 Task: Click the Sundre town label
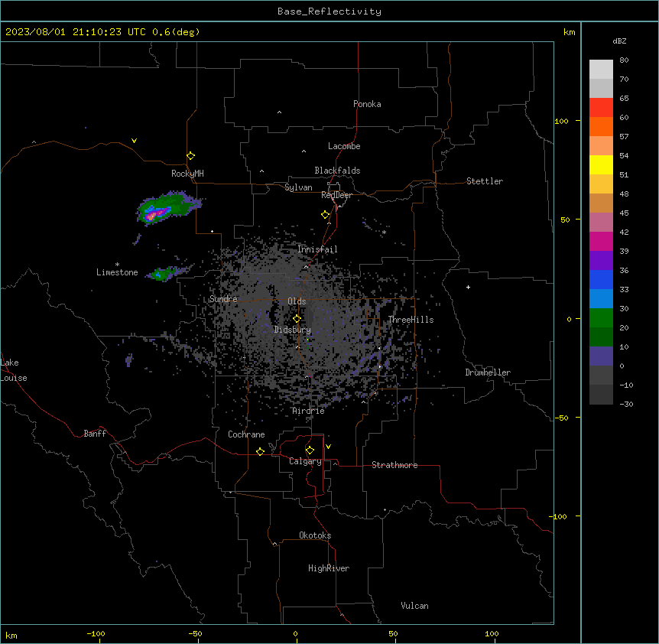tap(223, 299)
